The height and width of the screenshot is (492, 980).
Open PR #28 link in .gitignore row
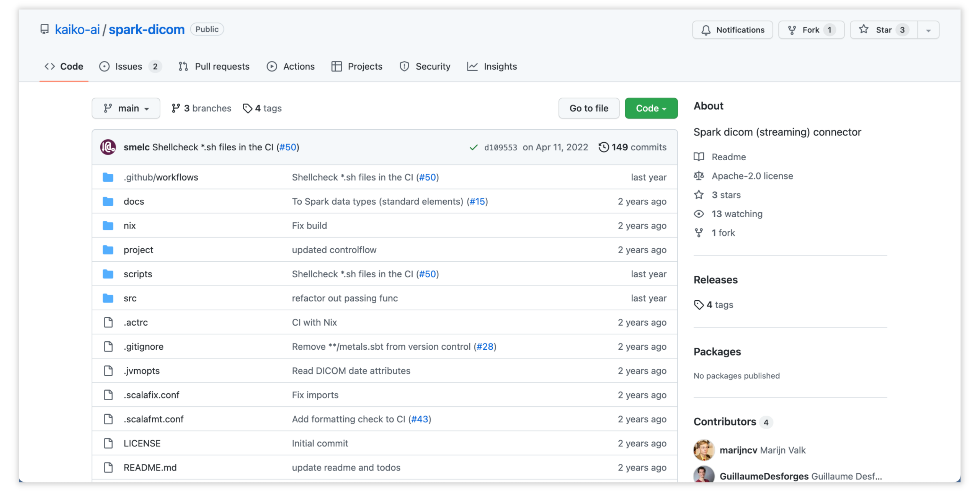[x=485, y=346]
